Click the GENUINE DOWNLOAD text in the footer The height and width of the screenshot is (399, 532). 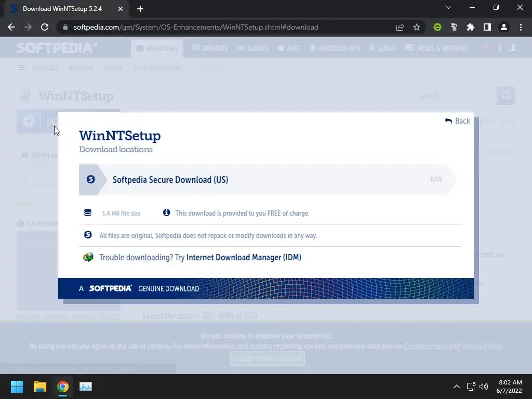click(x=169, y=289)
